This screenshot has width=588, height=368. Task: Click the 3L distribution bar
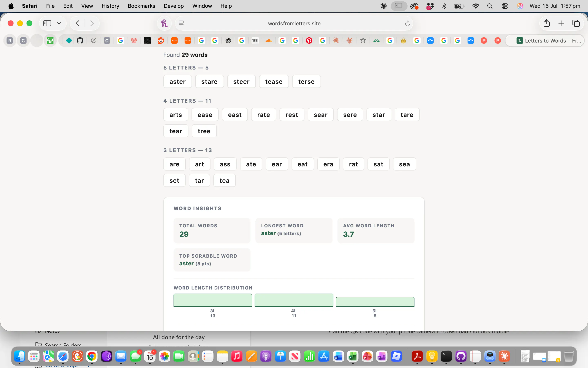[213, 300]
